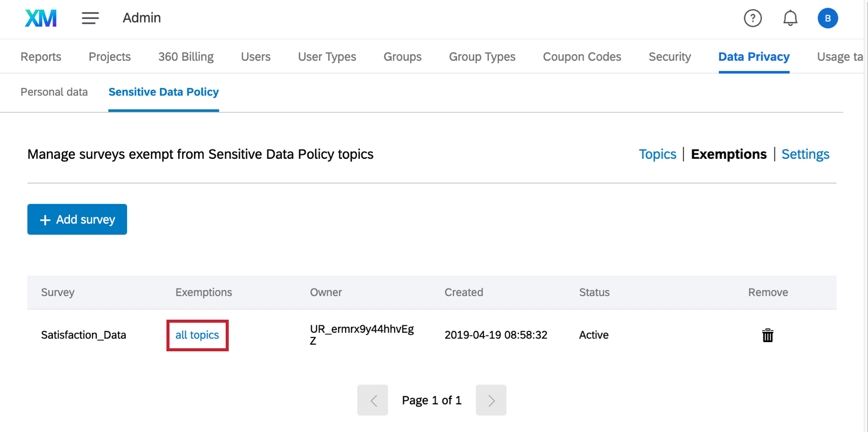This screenshot has width=868, height=432.
Task: Open the all topics exemptions link
Action: click(x=197, y=335)
